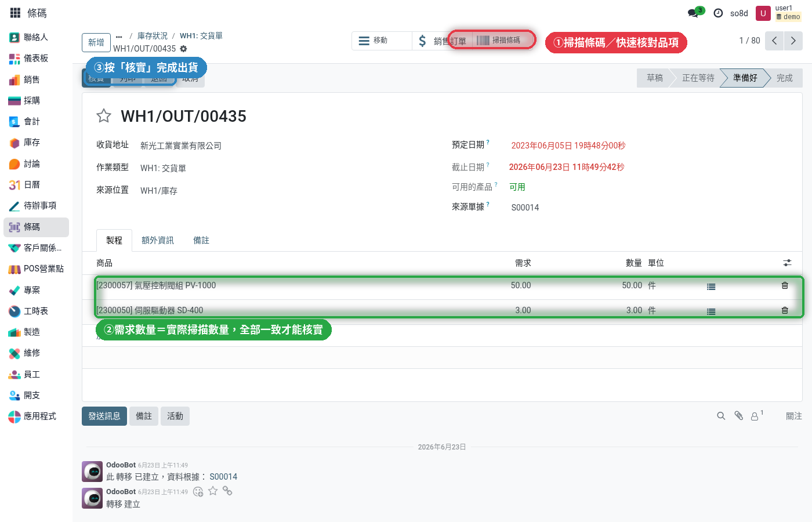Open the 工時表 app in sidebar

(x=36, y=311)
